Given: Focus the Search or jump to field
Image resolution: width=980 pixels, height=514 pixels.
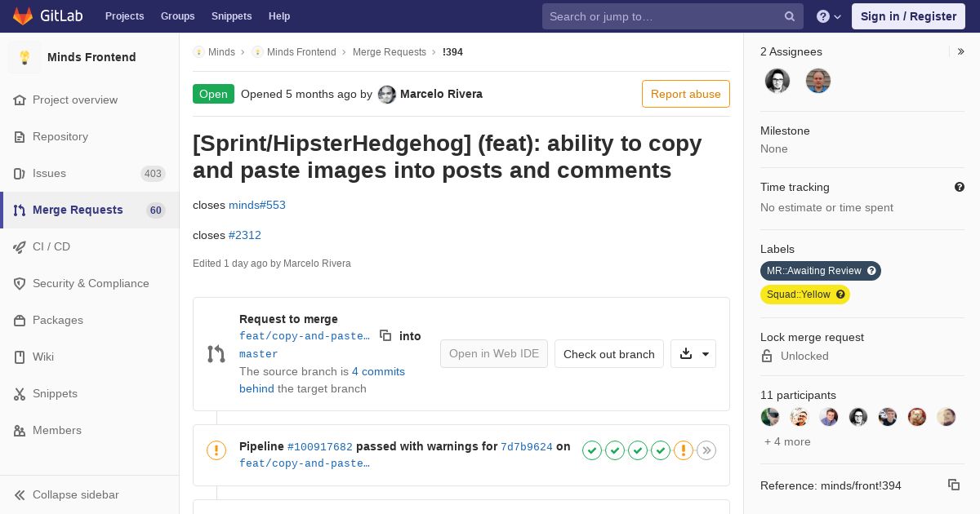Looking at the screenshot, I should pos(665,16).
